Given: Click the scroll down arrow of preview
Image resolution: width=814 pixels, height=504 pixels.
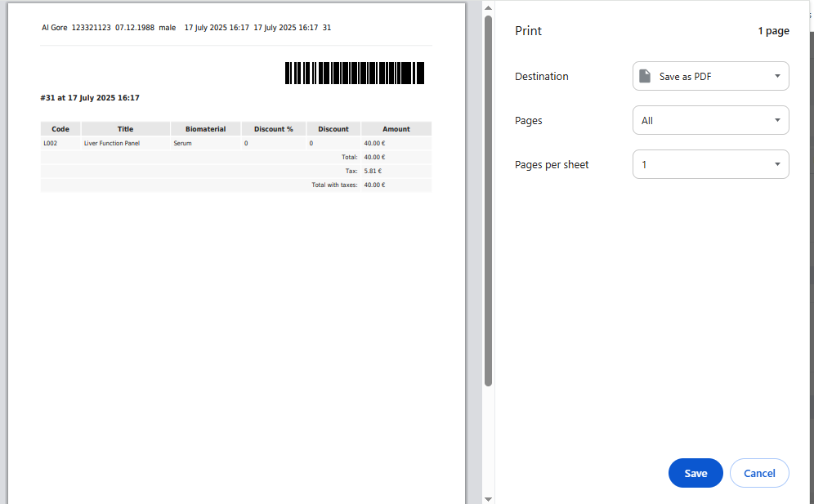Looking at the screenshot, I should pos(488,497).
